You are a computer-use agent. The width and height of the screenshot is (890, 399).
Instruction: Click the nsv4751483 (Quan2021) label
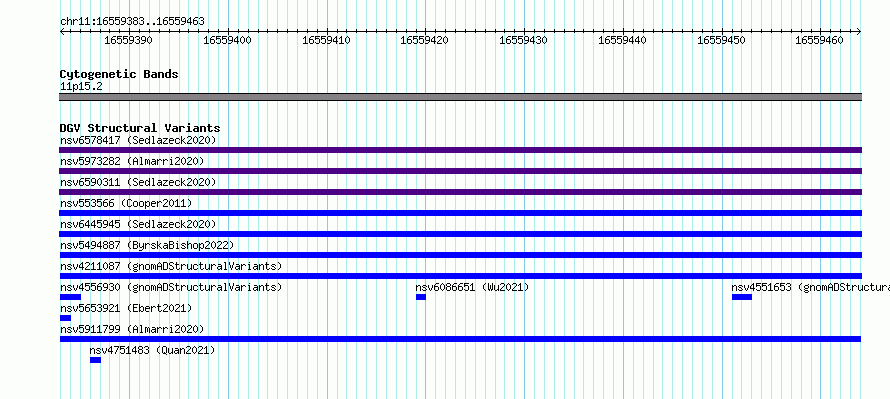153,350
